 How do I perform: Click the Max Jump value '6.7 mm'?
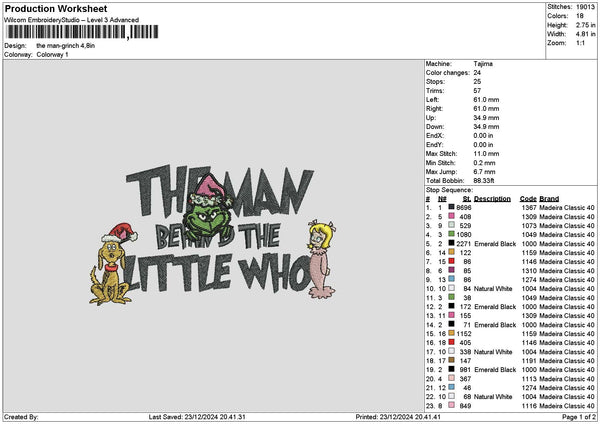click(484, 172)
